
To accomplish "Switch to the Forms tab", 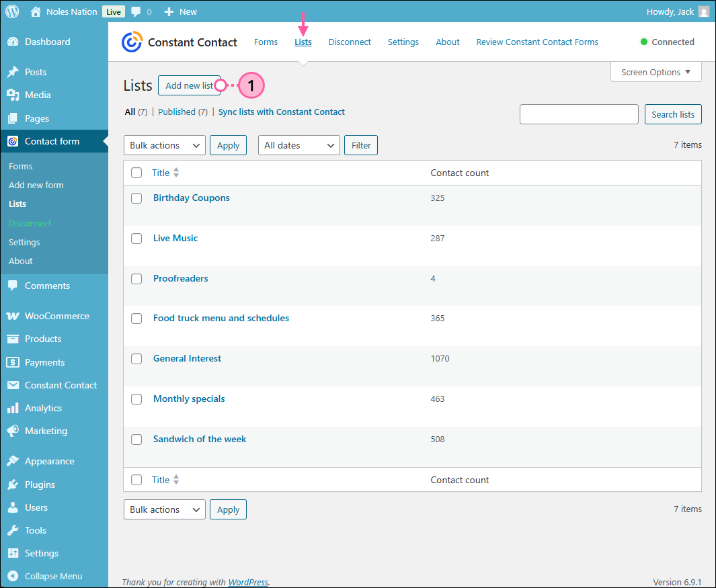I will point(266,42).
